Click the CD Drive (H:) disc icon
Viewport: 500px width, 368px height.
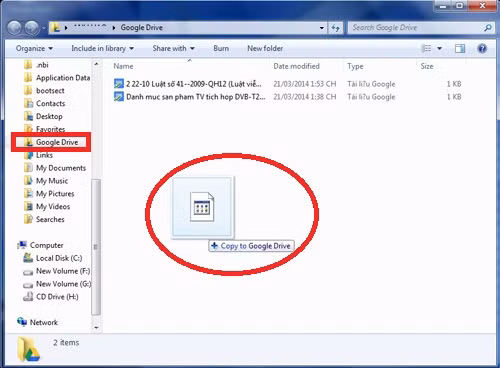[x=28, y=297]
